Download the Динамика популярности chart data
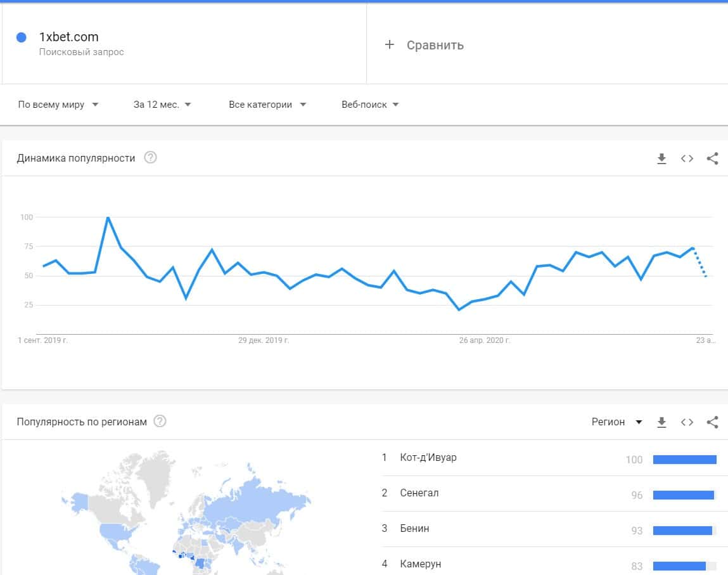Viewport: 728px width, 575px height. coord(661,158)
